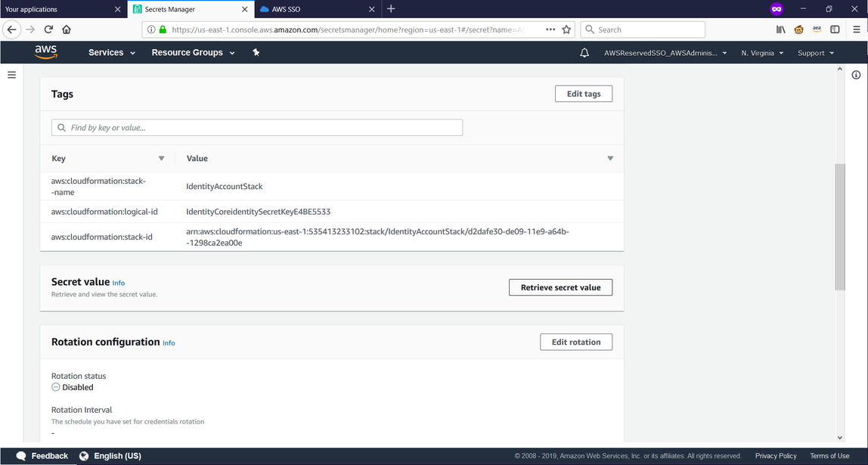The image size is (868, 465).
Task: Sort tags by the Key column arrow
Action: coord(161,158)
